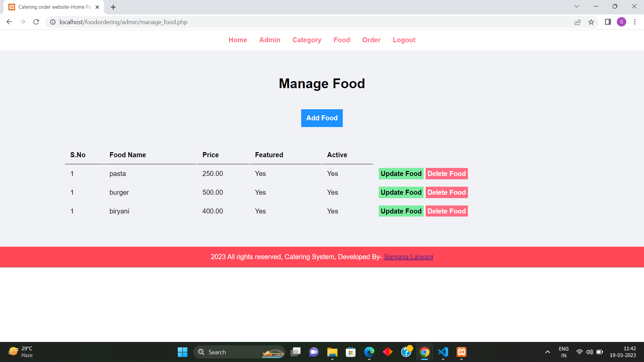Delete the burger food entry
644x362 pixels.
coord(446,192)
